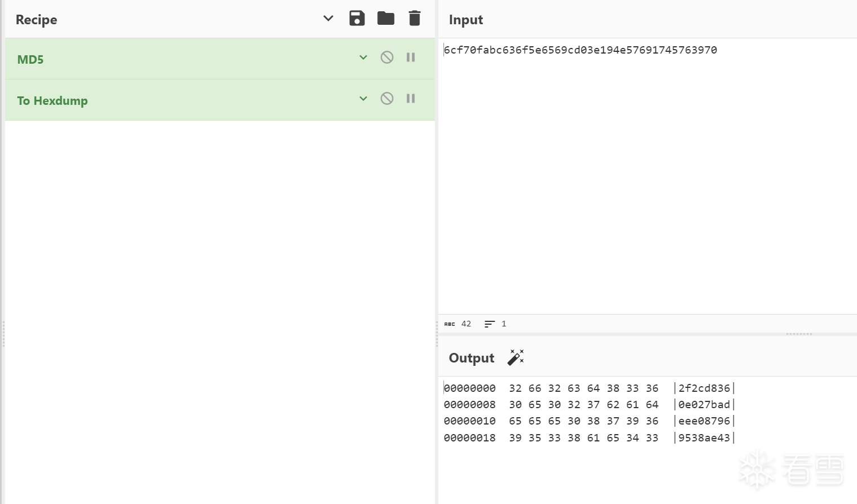Set breakpoint on To Hexdump operation
857x504 pixels.
click(411, 99)
